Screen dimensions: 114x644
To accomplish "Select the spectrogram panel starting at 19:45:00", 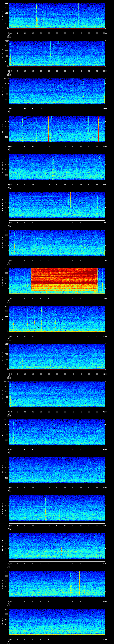I will [57, 546].
